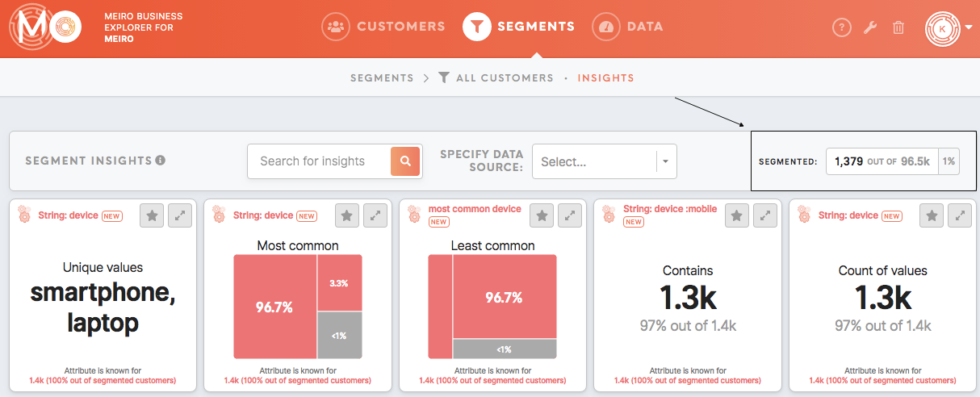Click the 96.7% red block in Most common chart
This screenshot has width=980, height=397.
274,307
